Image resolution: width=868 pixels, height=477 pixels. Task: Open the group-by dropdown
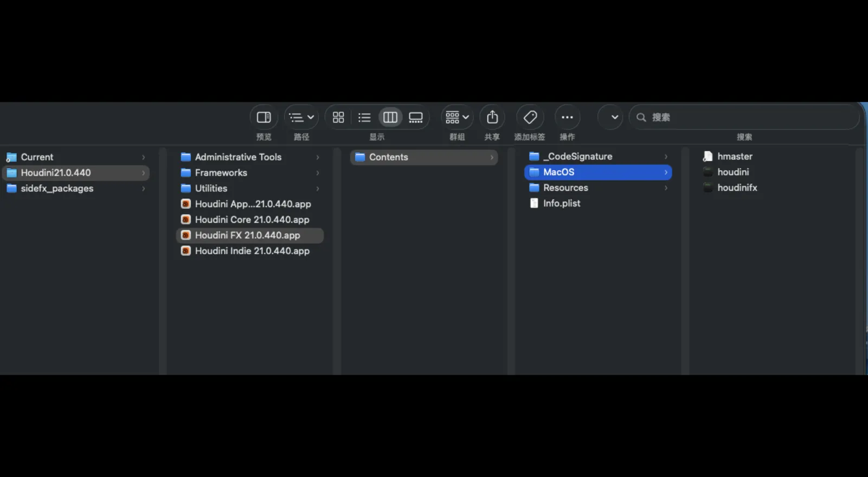coord(457,118)
